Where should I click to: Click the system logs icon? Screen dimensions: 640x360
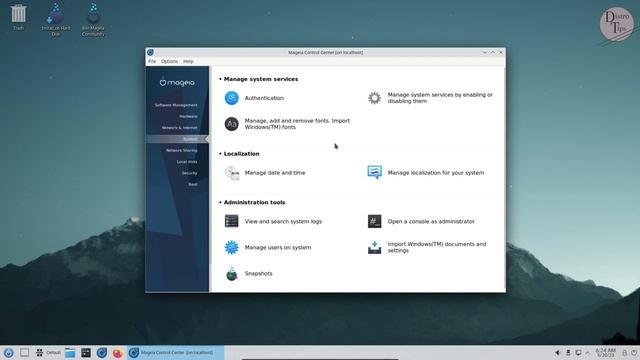(231, 221)
